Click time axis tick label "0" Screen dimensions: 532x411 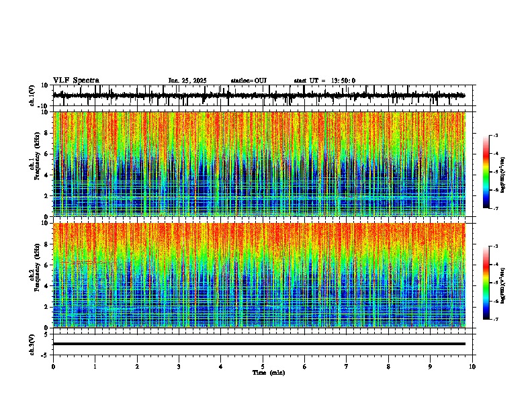click(53, 367)
